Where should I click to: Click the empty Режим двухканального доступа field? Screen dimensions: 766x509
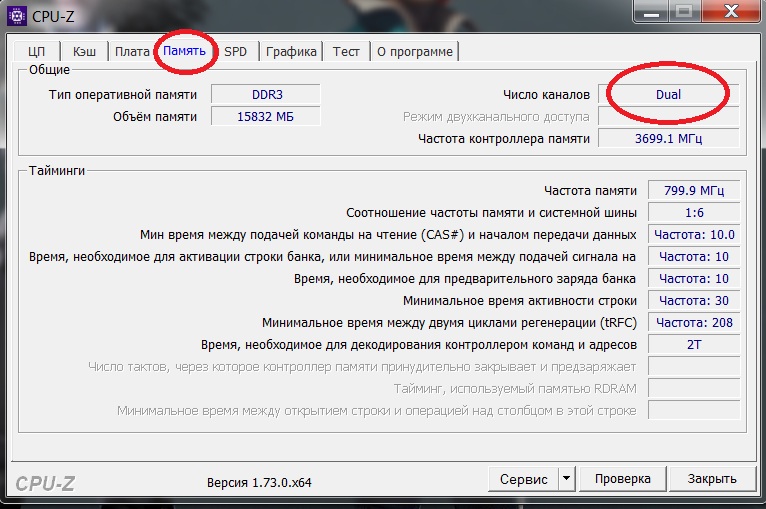click(668, 116)
